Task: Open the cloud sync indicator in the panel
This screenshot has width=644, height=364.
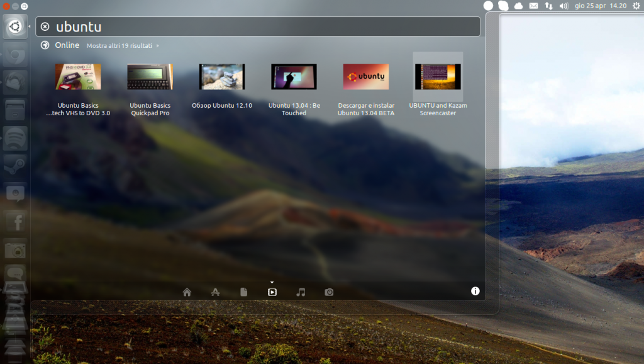Action: point(518,6)
